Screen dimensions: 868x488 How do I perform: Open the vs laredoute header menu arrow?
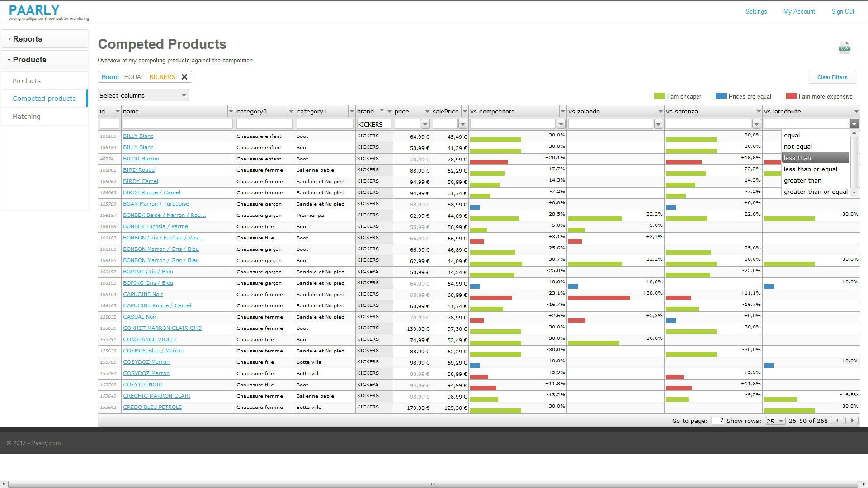point(856,111)
